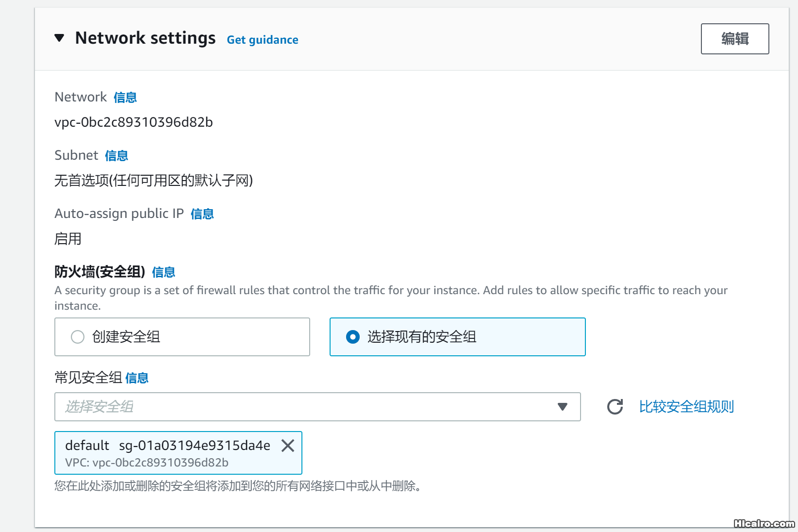Click the Hicairo.com watermark

pos(764,524)
